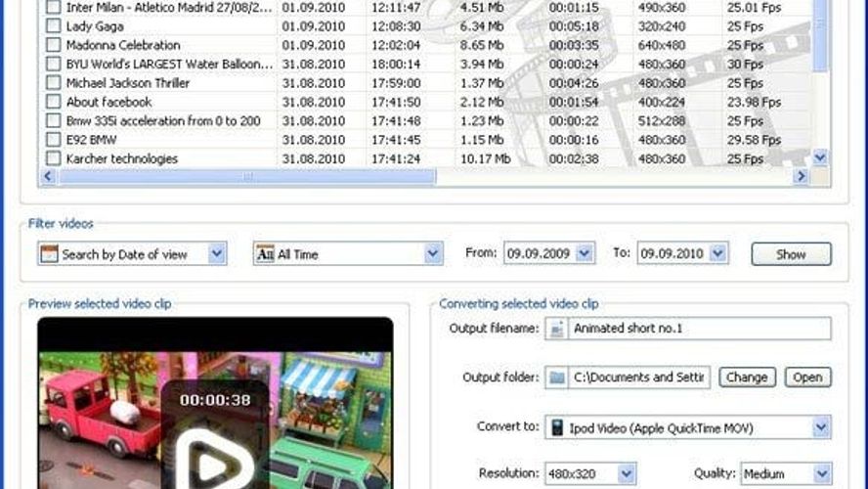Expand the All Time period dropdown

click(x=433, y=253)
